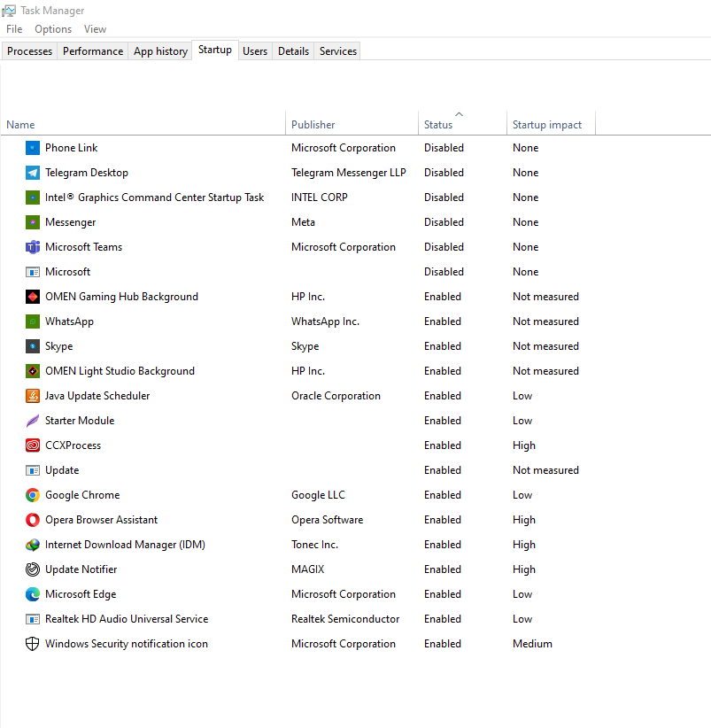Select the CCXProcess entry name
The image size is (711, 728).
(x=73, y=445)
